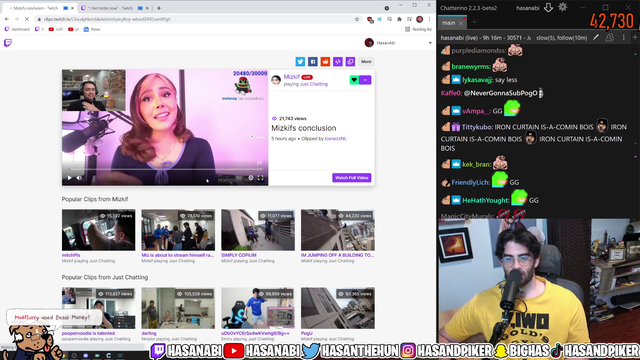
Task: Click the purple share icon next to Reddit
Action: coord(338,62)
